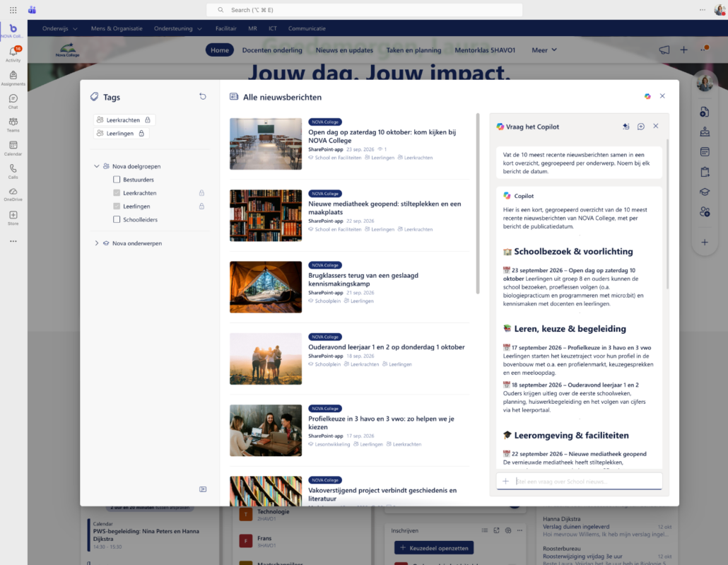Open the kennismakingskamp tent thumbnail

tap(266, 287)
